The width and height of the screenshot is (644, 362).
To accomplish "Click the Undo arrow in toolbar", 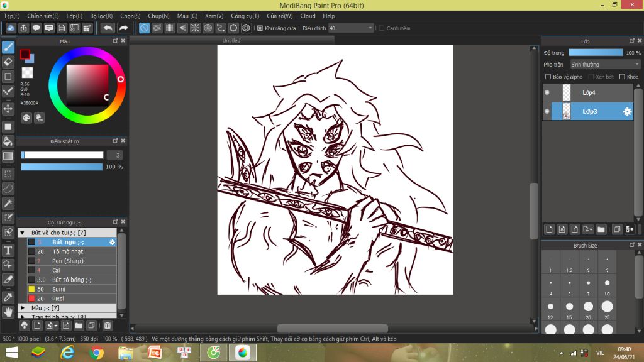I will (x=108, y=28).
